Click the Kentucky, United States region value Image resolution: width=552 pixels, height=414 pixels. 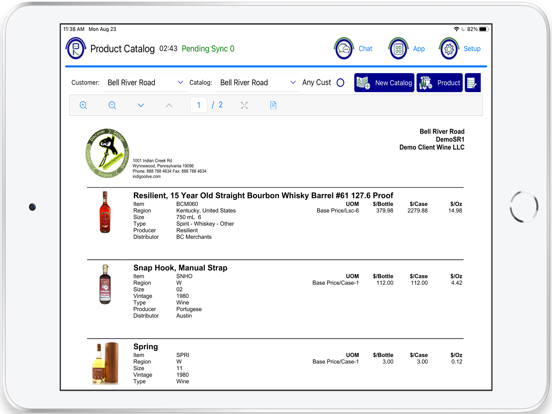click(206, 211)
